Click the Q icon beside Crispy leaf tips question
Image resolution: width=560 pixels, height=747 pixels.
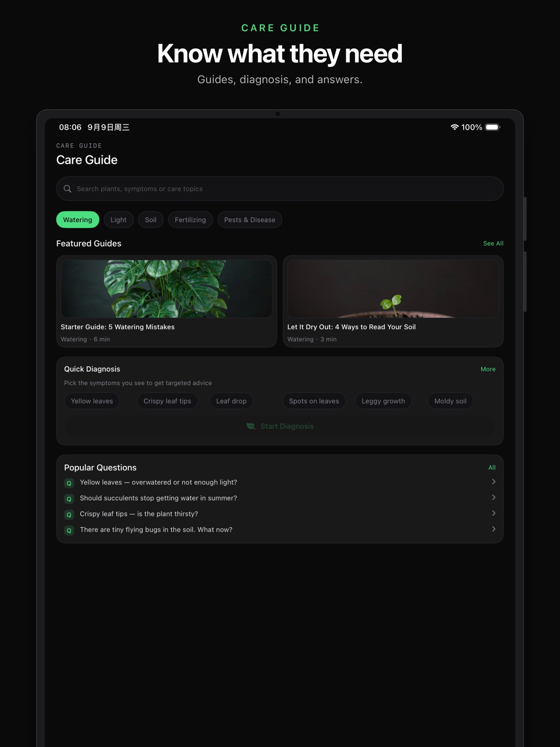(x=69, y=514)
